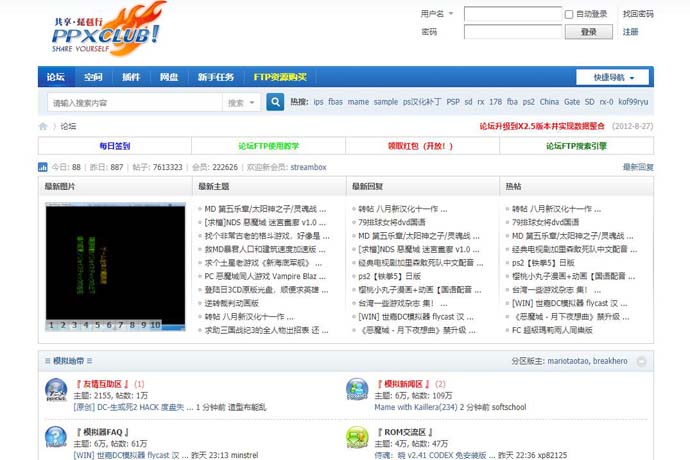Click the home icon in breadcrumb
690x460 pixels.
point(43,127)
